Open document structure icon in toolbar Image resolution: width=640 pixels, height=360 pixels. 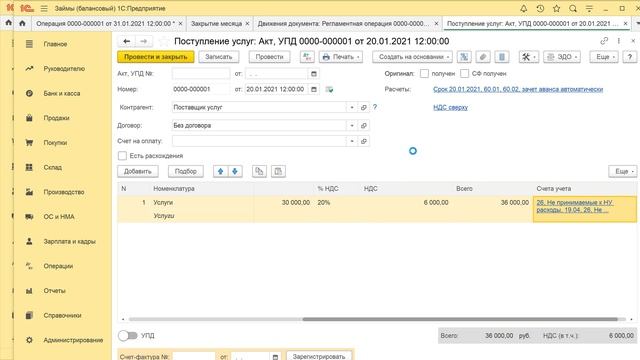click(464, 57)
